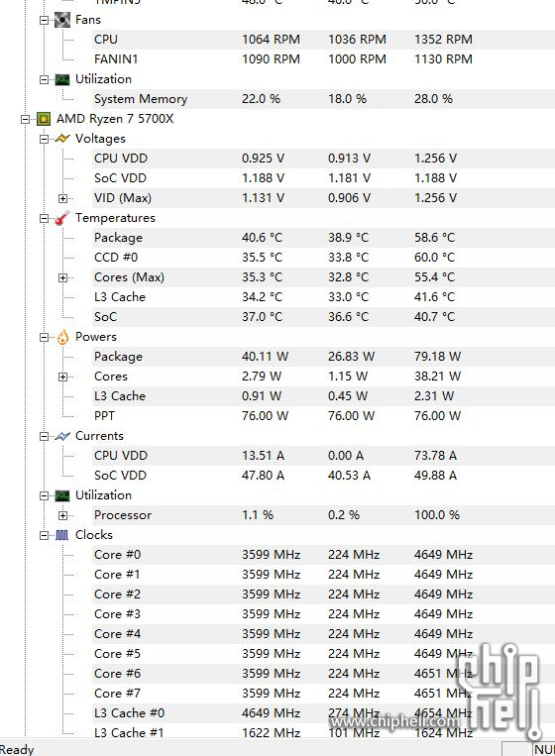Click the Clocks waveform icon
The height and width of the screenshot is (756, 555).
[62, 535]
